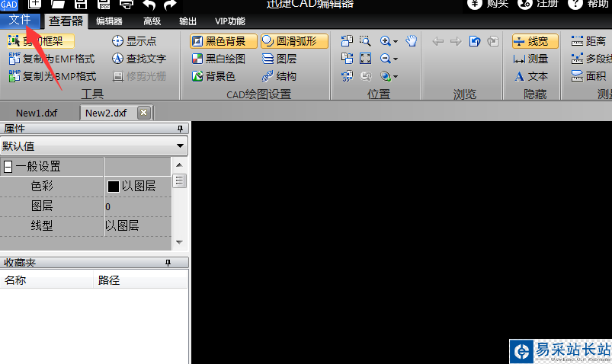Open the zoom out dropdown arrow
The image size is (612, 364).
coord(396,59)
